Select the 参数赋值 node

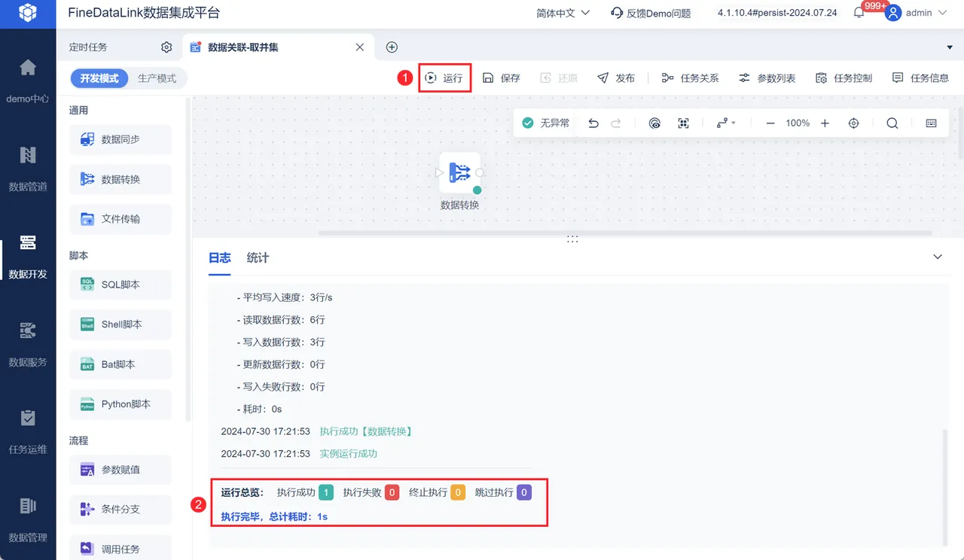120,470
